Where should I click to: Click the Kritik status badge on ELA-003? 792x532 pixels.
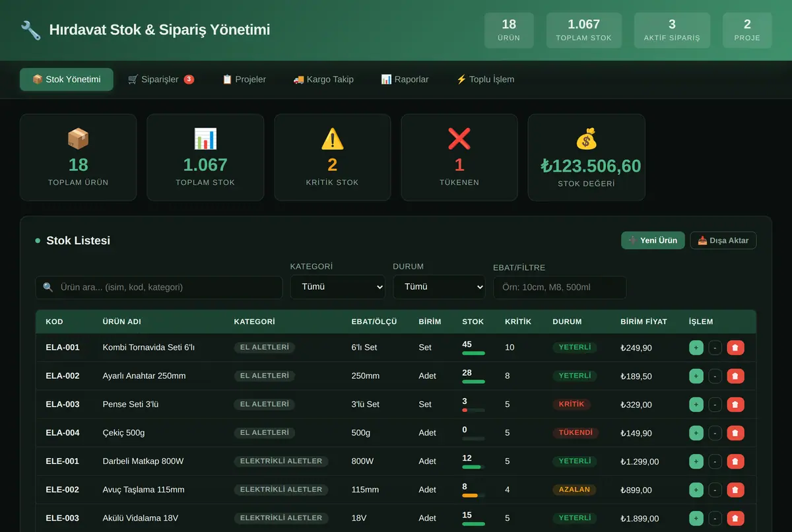click(572, 404)
